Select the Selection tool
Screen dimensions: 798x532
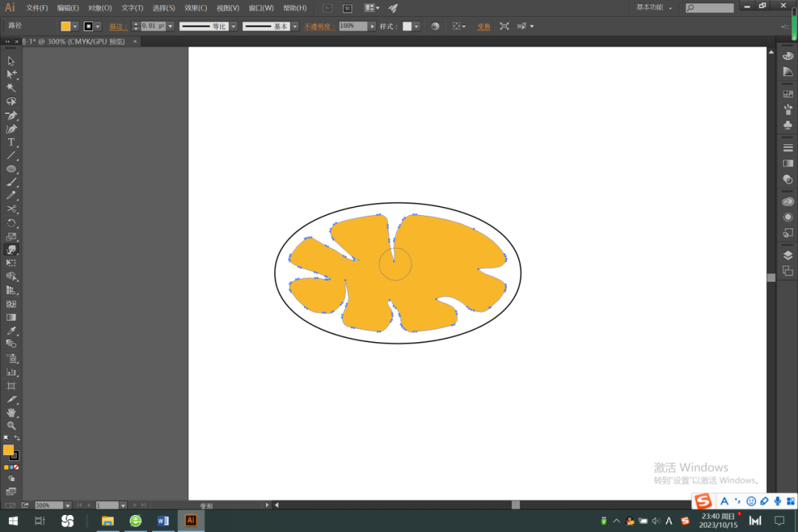pos(11,62)
